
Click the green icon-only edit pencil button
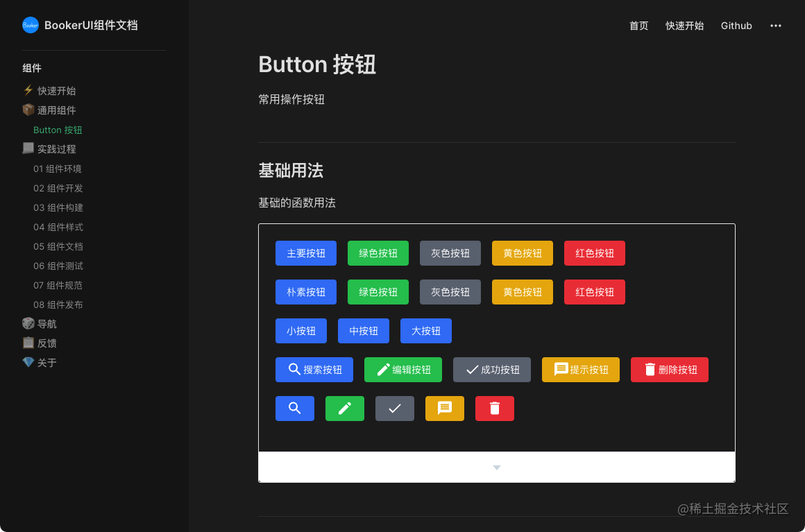[x=345, y=409]
